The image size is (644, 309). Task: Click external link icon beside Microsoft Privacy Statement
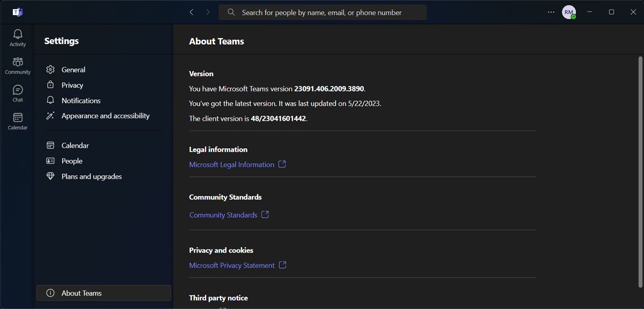coord(283,265)
